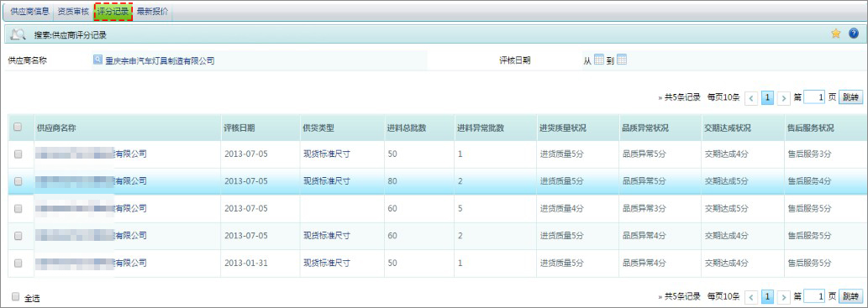Click 现货标准尺寸 in the 2013-01-31 row
868x308 pixels.
click(327, 264)
